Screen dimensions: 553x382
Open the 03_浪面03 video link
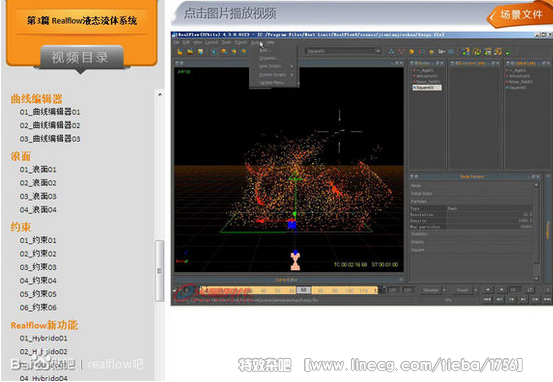coord(38,196)
